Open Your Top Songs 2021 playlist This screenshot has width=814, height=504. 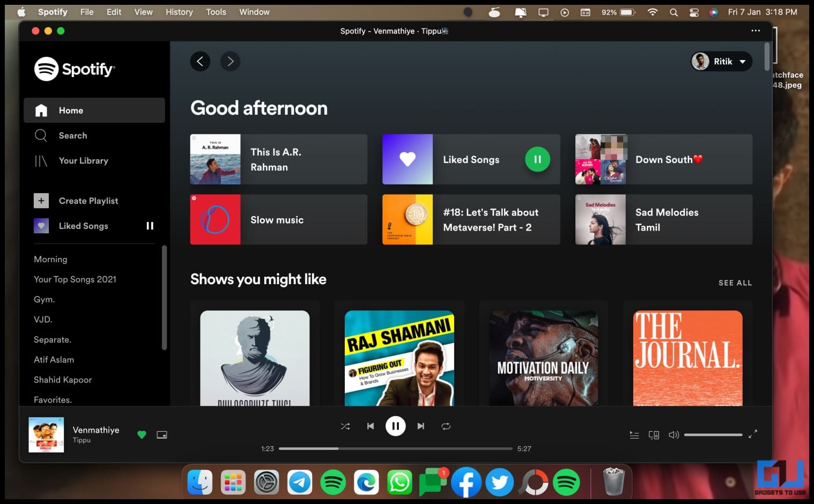click(x=75, y=279)
